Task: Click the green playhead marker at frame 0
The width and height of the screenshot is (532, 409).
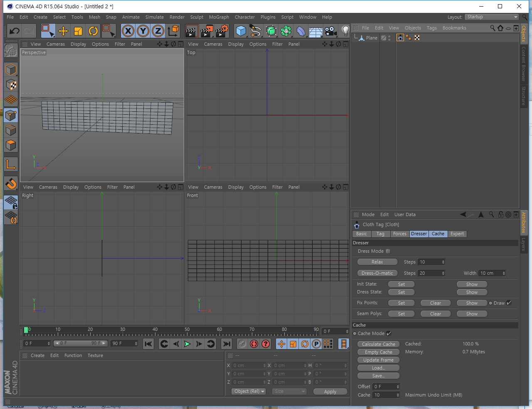Action: 26,330
